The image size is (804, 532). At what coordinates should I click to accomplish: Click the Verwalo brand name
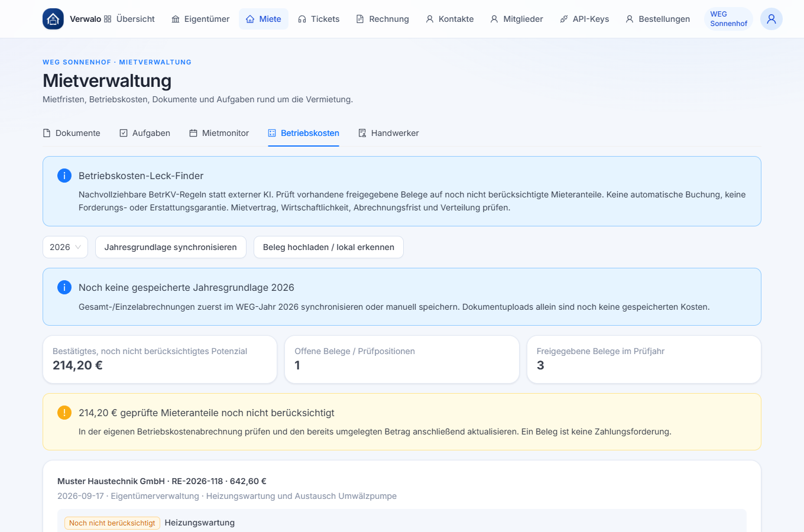pyautogui.click(x=85, y=19)
